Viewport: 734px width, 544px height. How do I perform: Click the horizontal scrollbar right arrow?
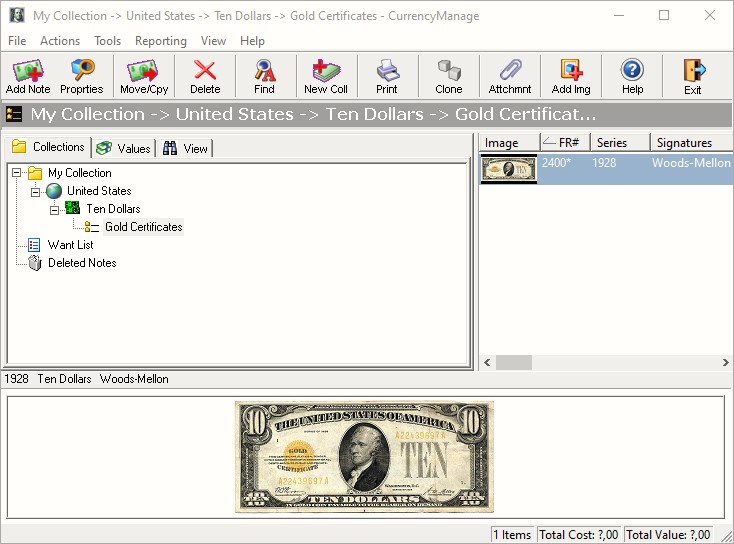725,362
